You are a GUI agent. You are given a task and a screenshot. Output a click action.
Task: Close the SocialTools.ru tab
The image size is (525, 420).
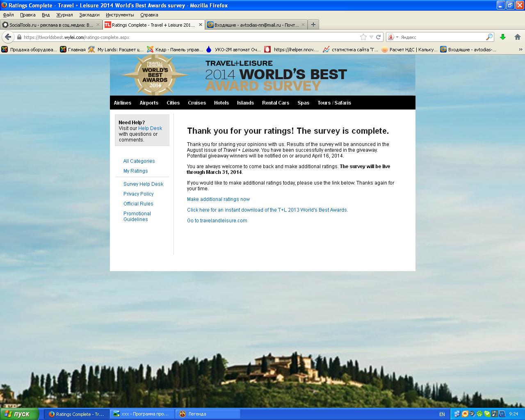(x=98, y=25)
